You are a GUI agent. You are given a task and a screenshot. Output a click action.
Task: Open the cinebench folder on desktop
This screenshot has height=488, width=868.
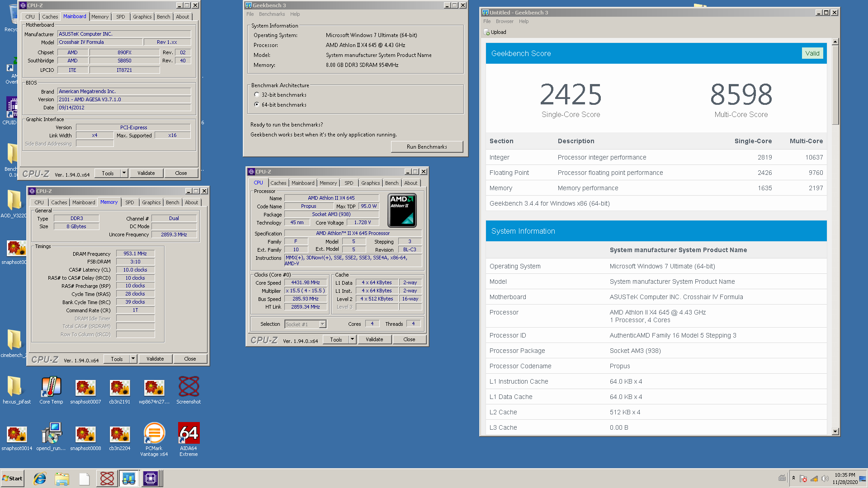(14, 343)
